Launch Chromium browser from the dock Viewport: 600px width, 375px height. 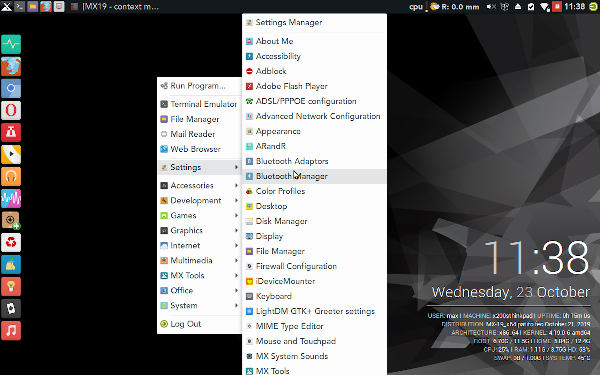click(x=11, y=88)
